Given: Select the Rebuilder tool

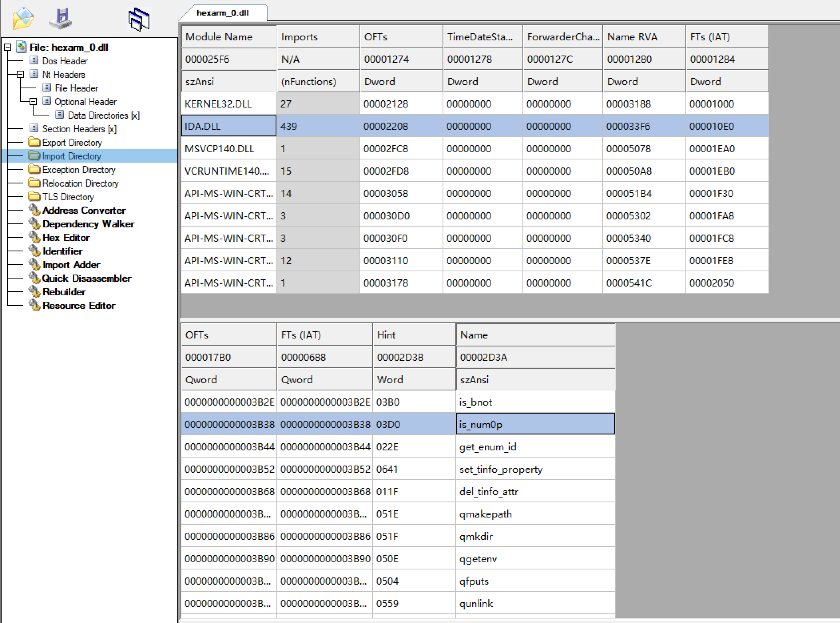Looking at the screenshot, I should point(64,292).
